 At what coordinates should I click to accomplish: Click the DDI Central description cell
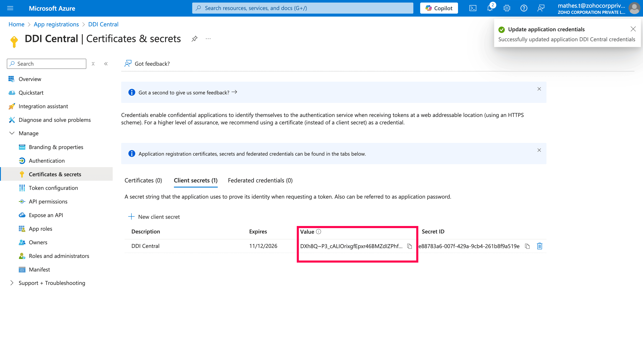coord(145,246)
